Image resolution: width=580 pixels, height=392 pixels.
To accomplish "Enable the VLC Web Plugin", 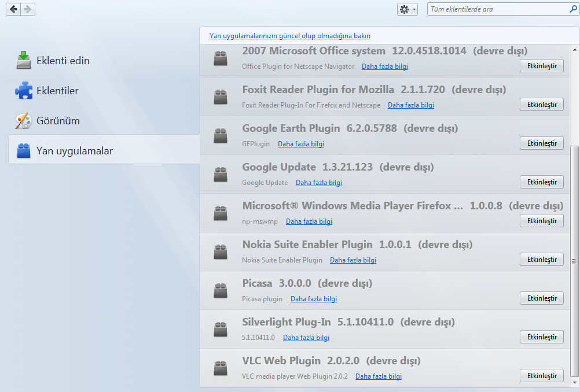I will pyautogui.click(x=542, y=376).
